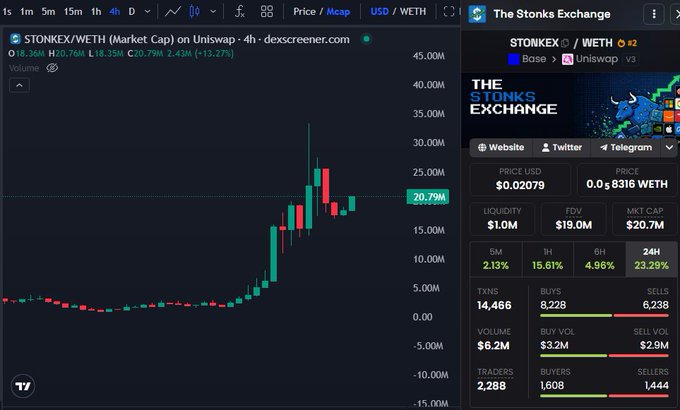The width and height of the screenshot is (680, 410).
Task: Open the chart style dropdown arrow
Action: 213,12
